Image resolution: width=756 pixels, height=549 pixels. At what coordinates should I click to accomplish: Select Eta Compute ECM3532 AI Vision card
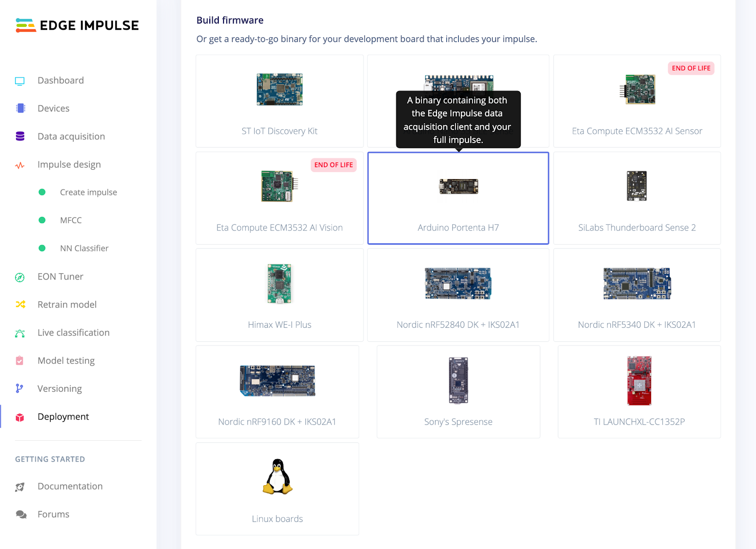[x=280, y=198]
